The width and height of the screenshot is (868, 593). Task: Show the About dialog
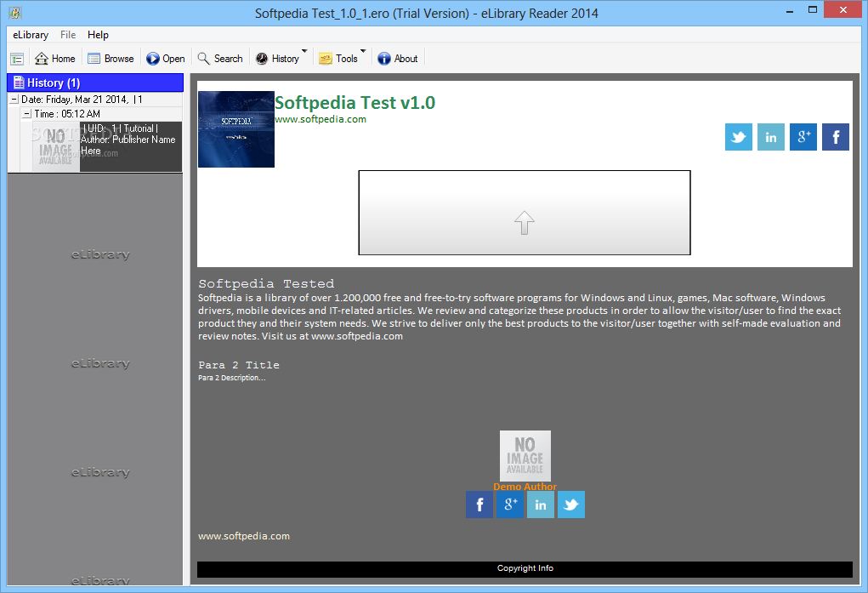398,59
